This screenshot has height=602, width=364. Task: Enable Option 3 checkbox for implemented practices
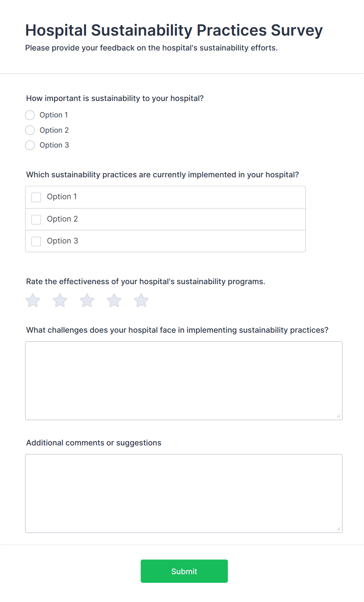[36, 242]
